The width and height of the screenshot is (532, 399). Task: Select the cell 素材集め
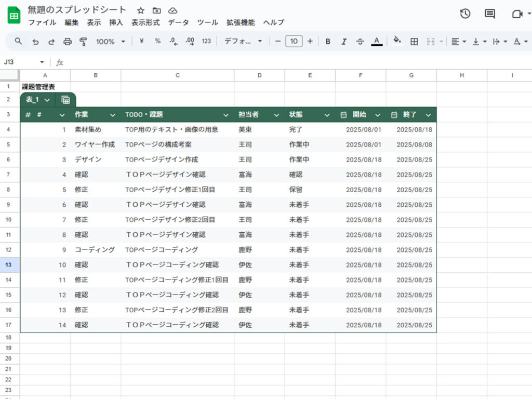click(96, 129)
